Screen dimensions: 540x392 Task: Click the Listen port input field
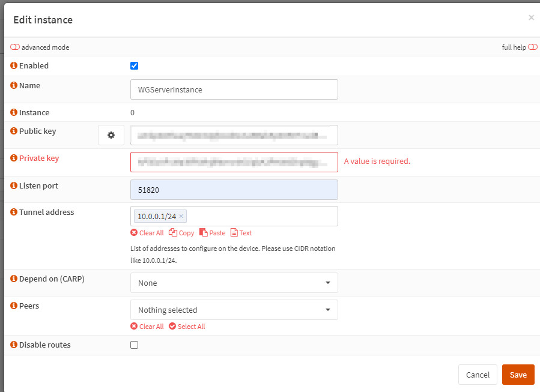[x=234, y=190]
